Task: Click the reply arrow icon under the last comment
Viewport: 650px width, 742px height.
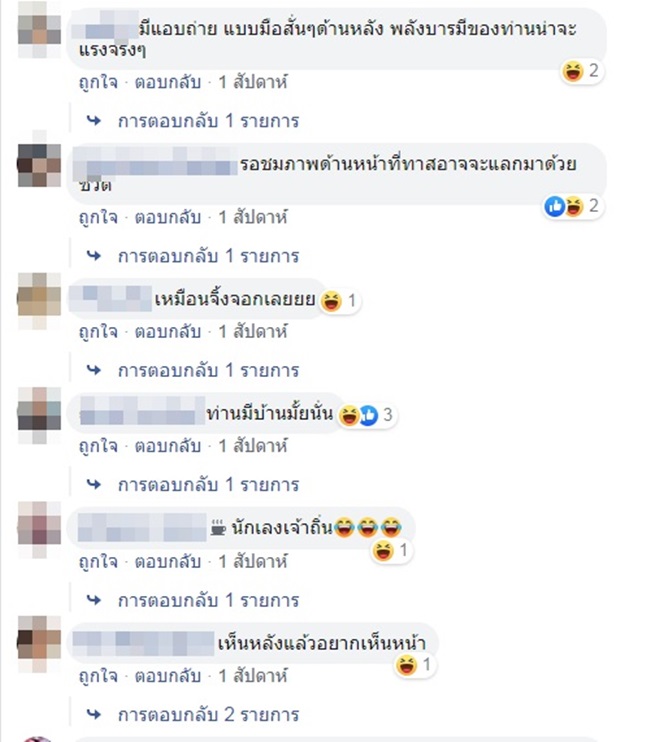Action: pyautogui.click(x=94, y=714)
